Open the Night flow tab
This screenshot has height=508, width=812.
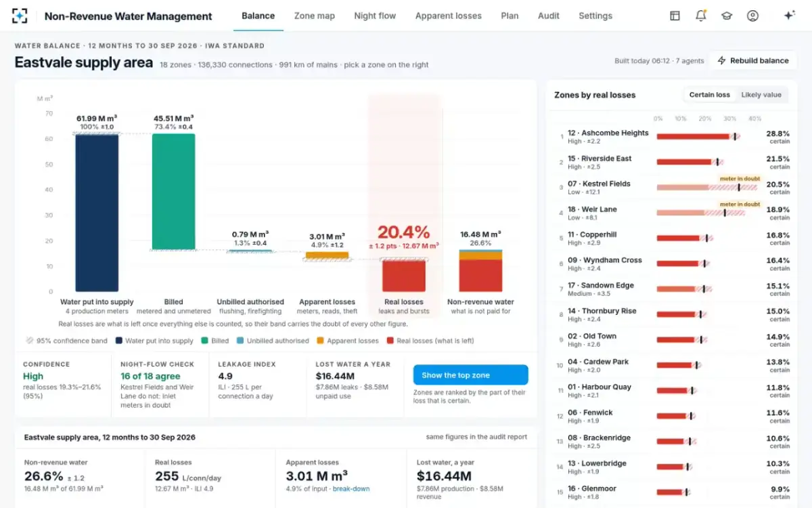pyautogui.click(x=375, y=16)
